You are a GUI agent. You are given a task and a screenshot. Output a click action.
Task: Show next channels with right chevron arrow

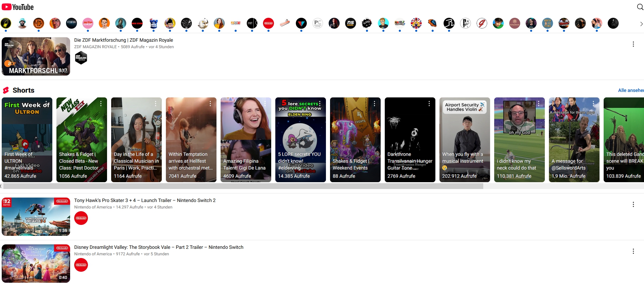click(x=641, y=24)
